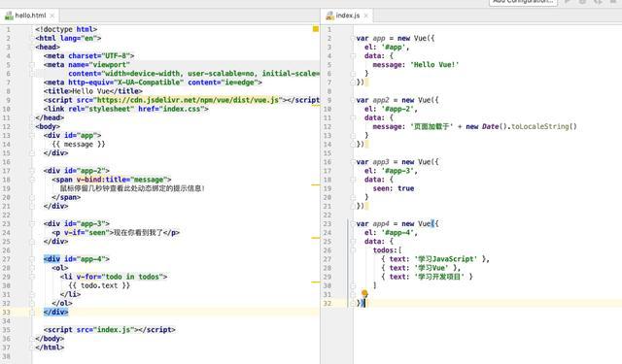Collapse the div id="app-4" element fold marker

coord(32,259)
